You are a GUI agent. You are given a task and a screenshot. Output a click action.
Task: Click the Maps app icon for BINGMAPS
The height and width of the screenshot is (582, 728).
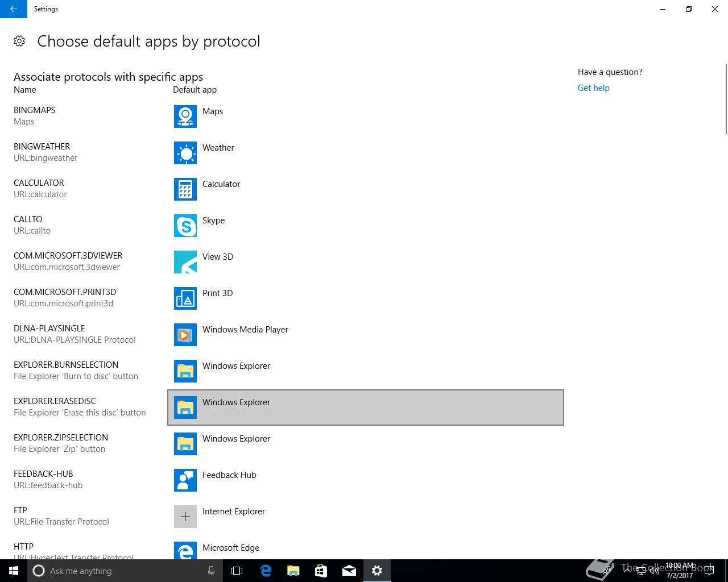[185, 117]
